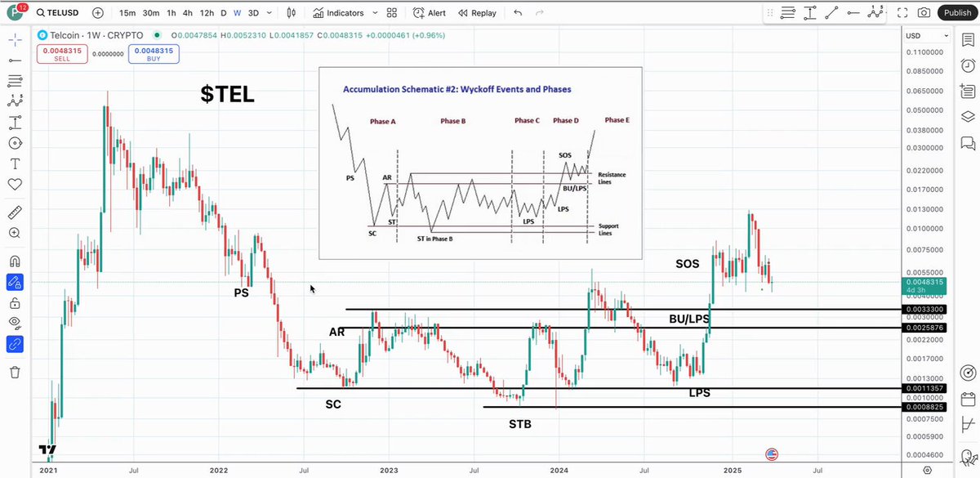The height and width of the screenshot is (478, 980).
Task: Select the 3D timeframe
Action: coord(253,13)
